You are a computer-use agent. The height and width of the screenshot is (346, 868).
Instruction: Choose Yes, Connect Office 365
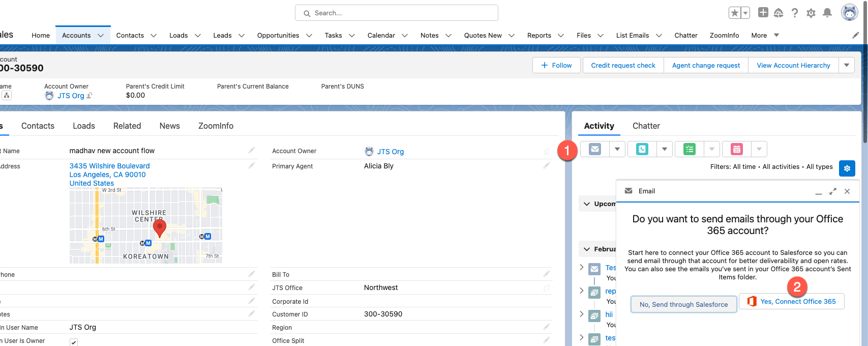pyautogui.click(x=791, y=301)
